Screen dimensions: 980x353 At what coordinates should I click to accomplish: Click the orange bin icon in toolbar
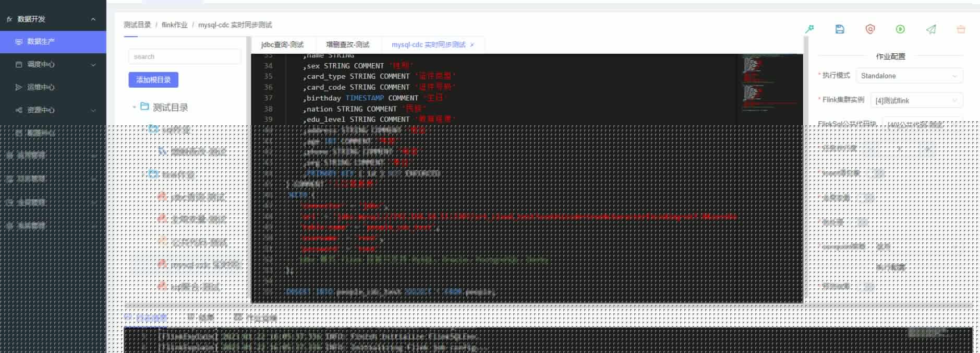(x=961, y=29)
